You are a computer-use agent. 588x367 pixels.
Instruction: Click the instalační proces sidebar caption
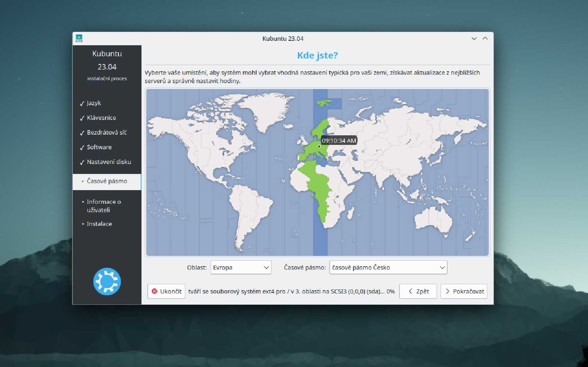[x=107, y=78]
